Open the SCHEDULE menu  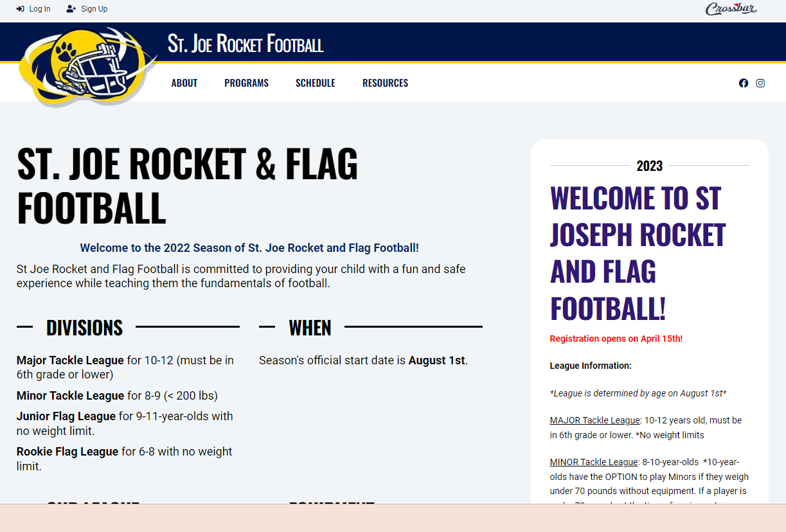[x=316, y=83]
